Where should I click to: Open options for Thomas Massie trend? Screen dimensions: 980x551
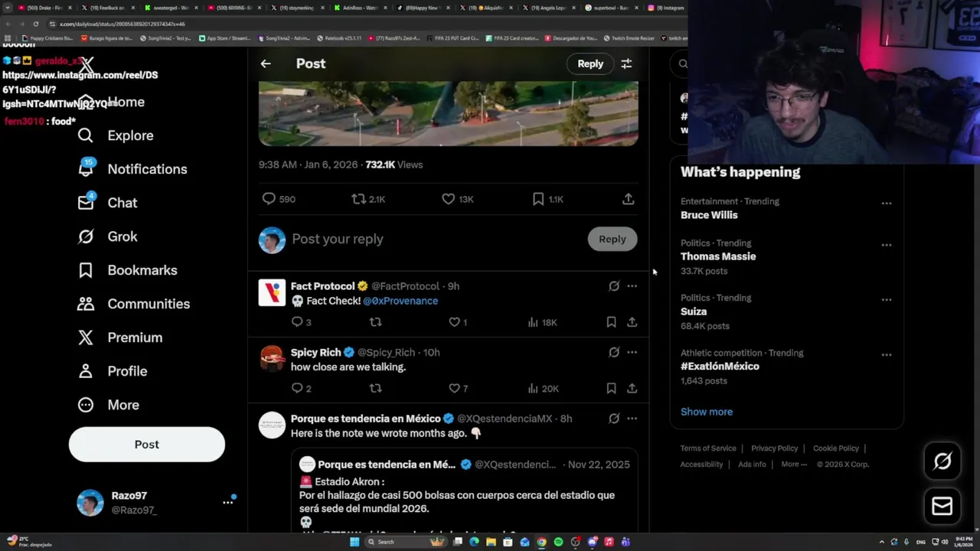click(886, 245)
